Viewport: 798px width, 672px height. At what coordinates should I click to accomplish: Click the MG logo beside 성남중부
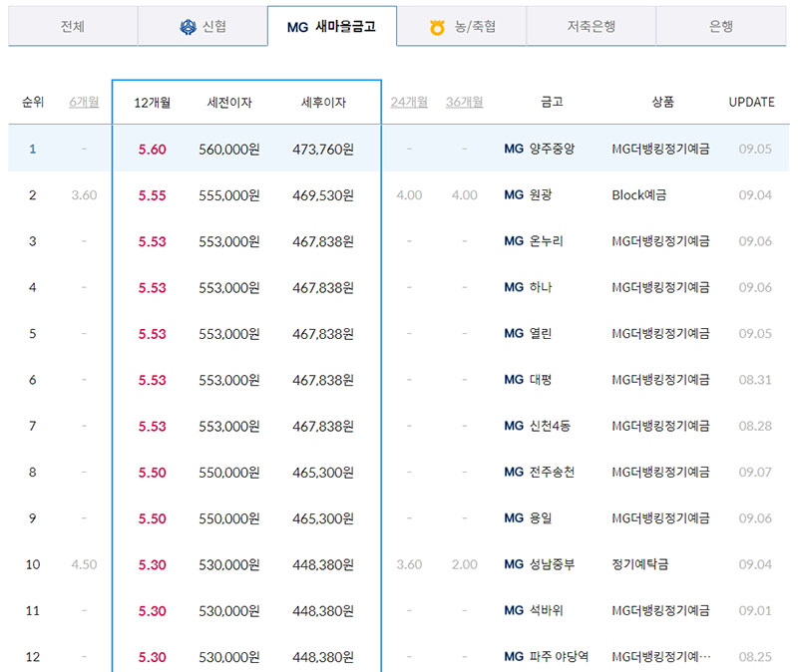(514, 565)
